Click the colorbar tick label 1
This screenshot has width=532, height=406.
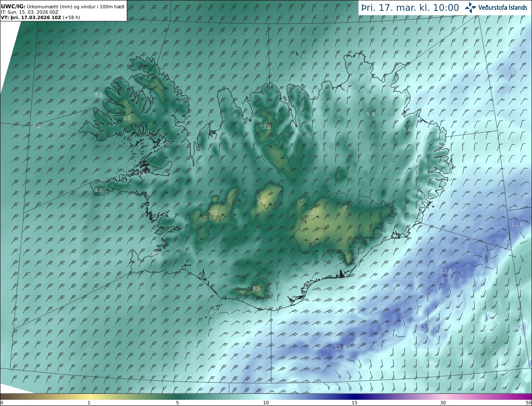[x=89, y=403]
